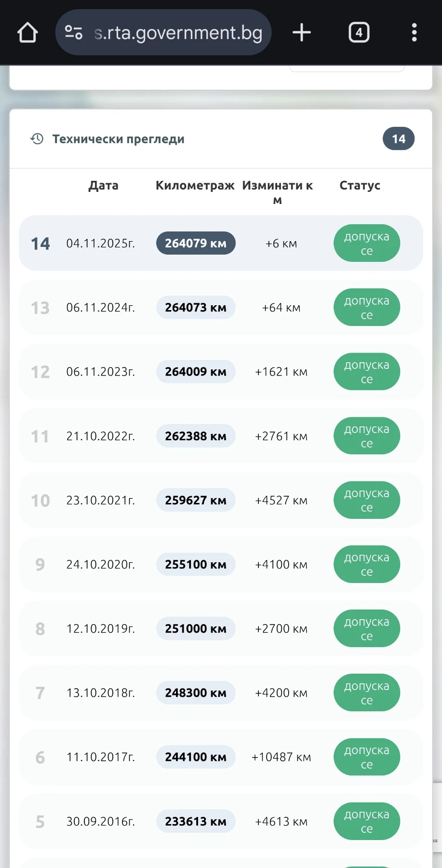Click the 255100 км mileage badge

tap(196, 565)
